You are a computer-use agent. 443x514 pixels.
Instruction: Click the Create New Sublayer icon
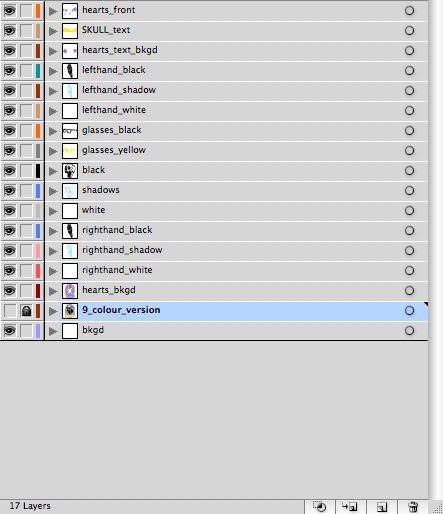click(x=350, y=507)
